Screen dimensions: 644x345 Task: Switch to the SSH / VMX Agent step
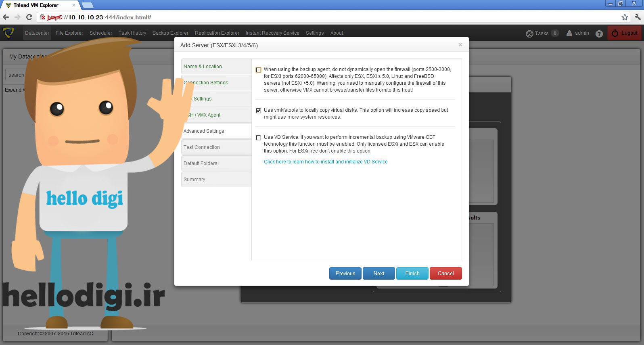pyautogui.click(x=216, y=115)
